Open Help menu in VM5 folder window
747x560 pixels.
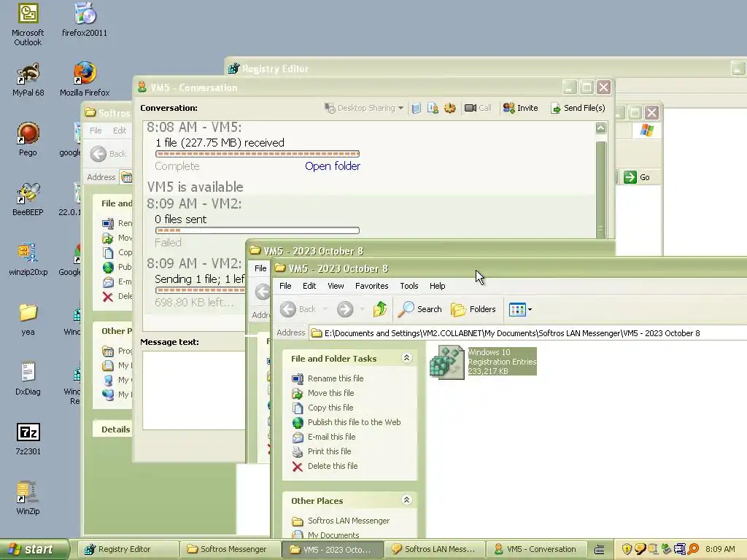click(x=438, y=286)
